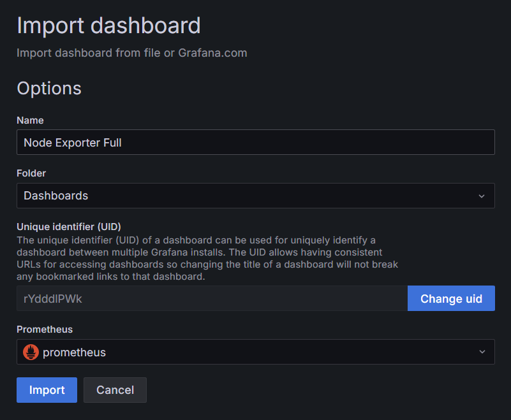
Task: Open the Folder selector showing Dashboards
Action: (255, 196)
